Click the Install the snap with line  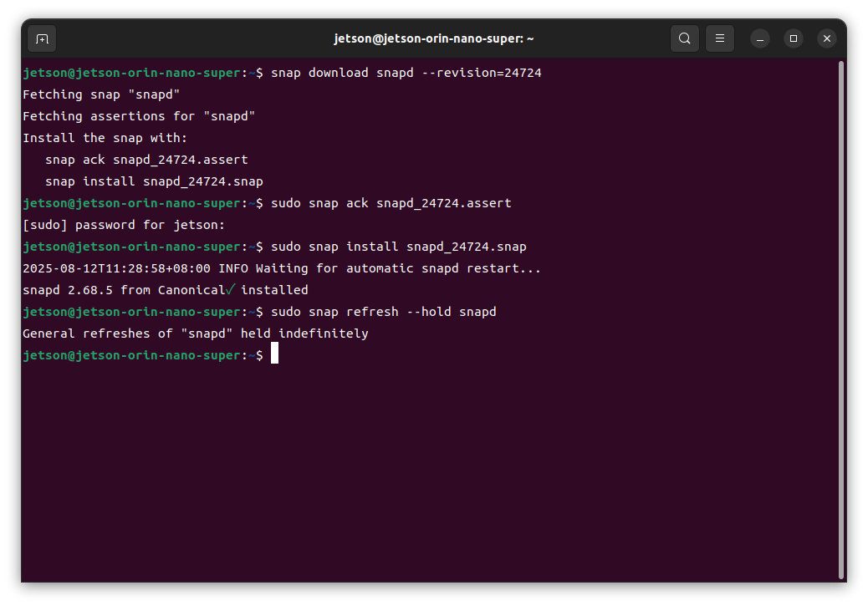point(105,138)
